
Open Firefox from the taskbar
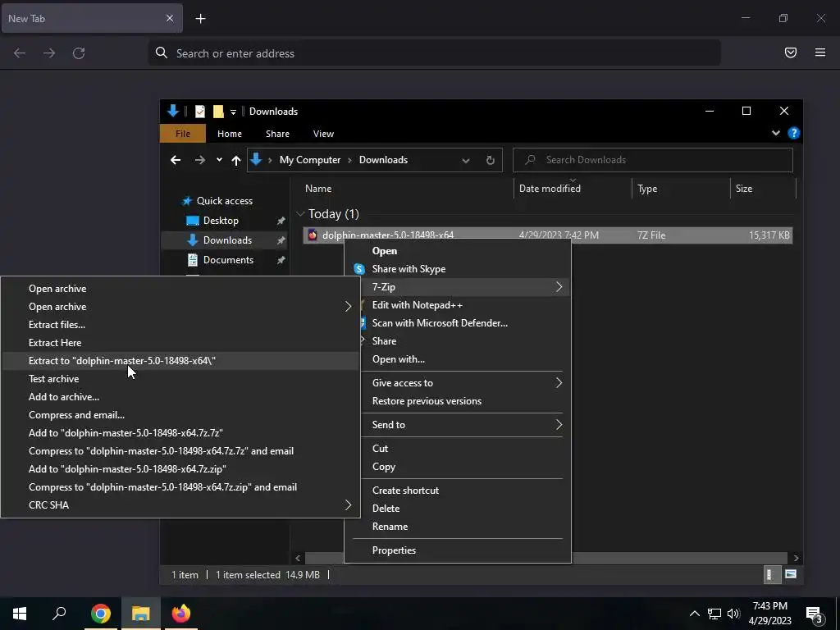(181, 614)
